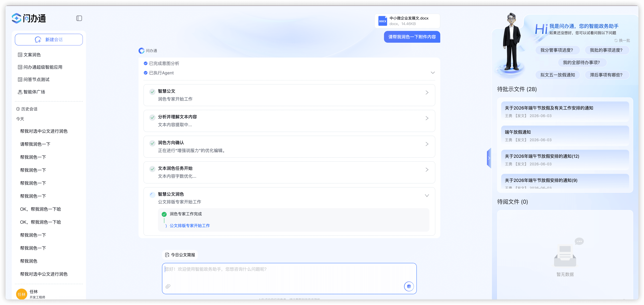Choose suggestion 拟文五一放假通知

tap(558, 75)
